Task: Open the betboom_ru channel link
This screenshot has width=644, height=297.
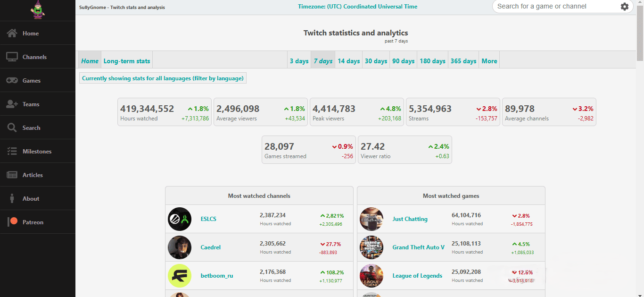Action: pos(217,276)
